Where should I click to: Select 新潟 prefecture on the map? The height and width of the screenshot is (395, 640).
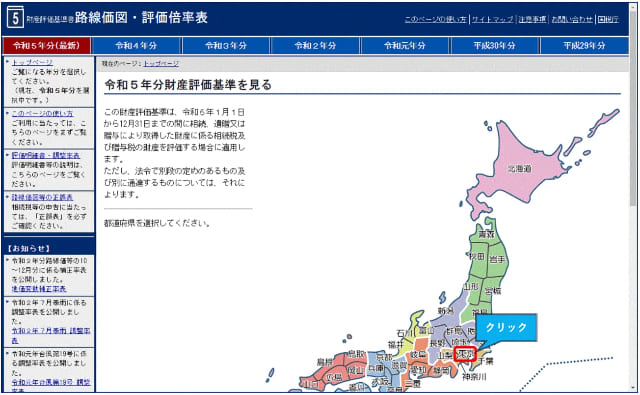(x=446, y=311)
